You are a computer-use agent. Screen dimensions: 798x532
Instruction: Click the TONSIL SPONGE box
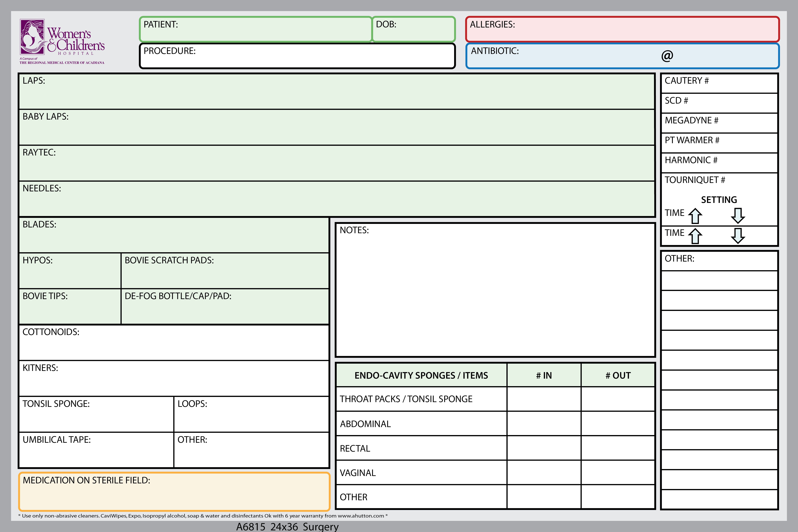click(96, 414)
